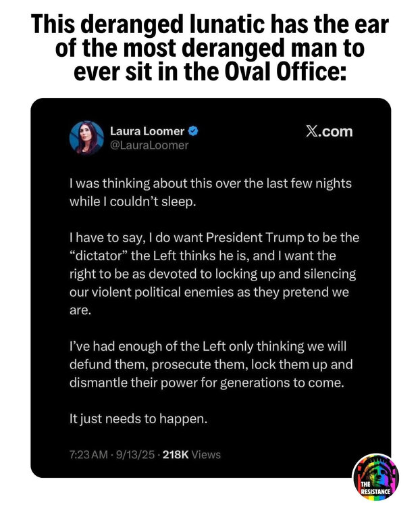
Task: Click the @LauraLoomer handle
Action: 149,145
